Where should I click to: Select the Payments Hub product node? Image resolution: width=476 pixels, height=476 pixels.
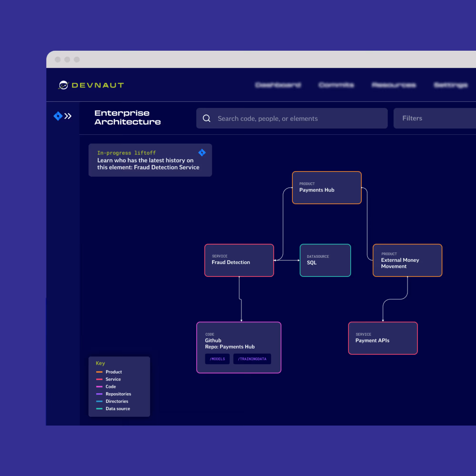(x=327, y=188)
